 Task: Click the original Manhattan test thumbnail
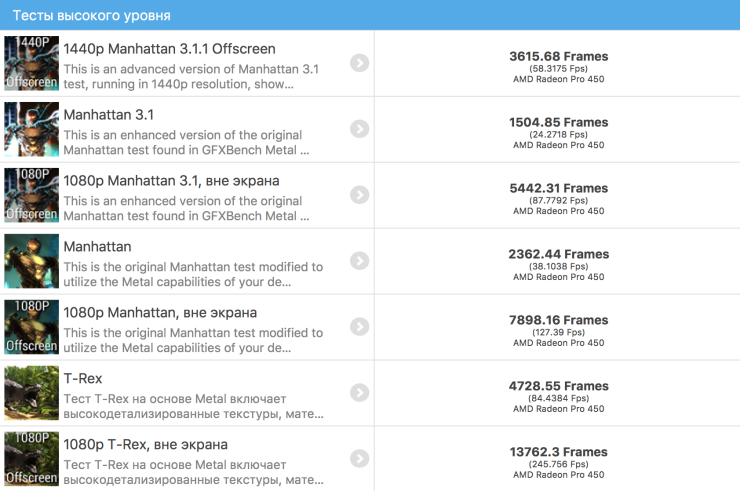(31, 261)
